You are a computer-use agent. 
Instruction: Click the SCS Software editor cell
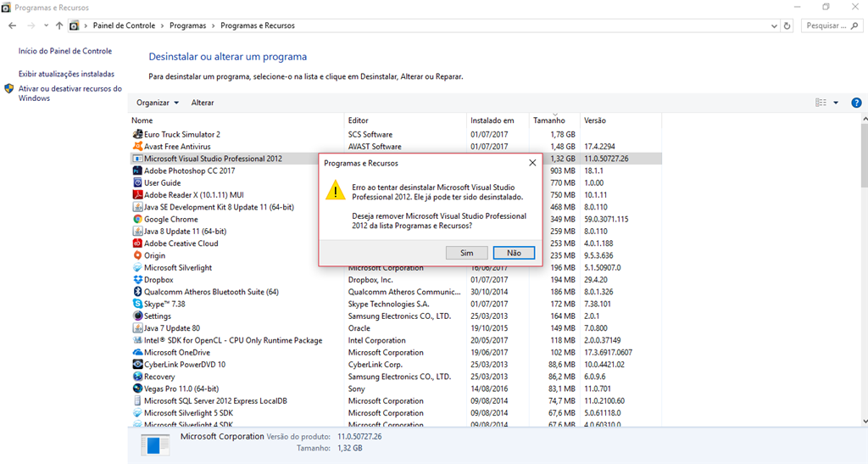coord(370,134)
